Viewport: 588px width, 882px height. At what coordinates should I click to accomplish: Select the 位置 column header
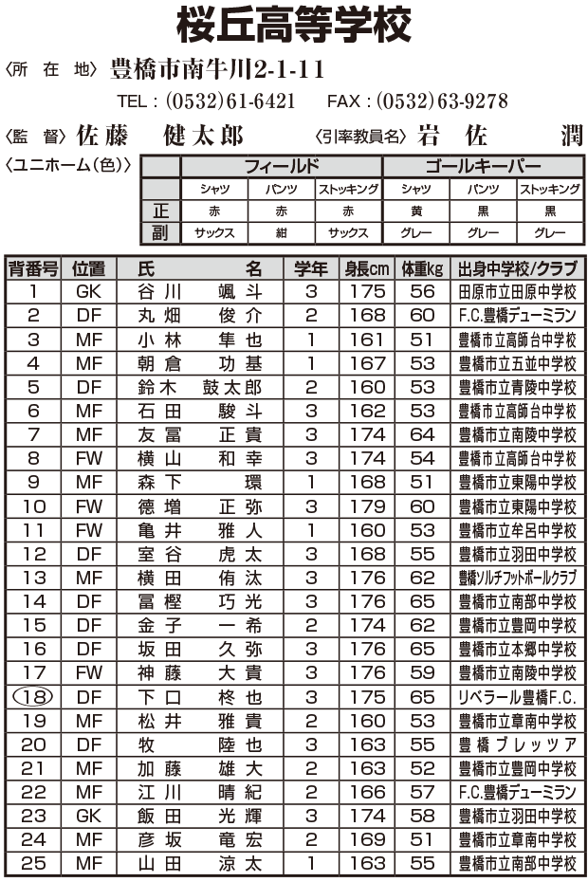pyautogui.click(x=89, y=268)
